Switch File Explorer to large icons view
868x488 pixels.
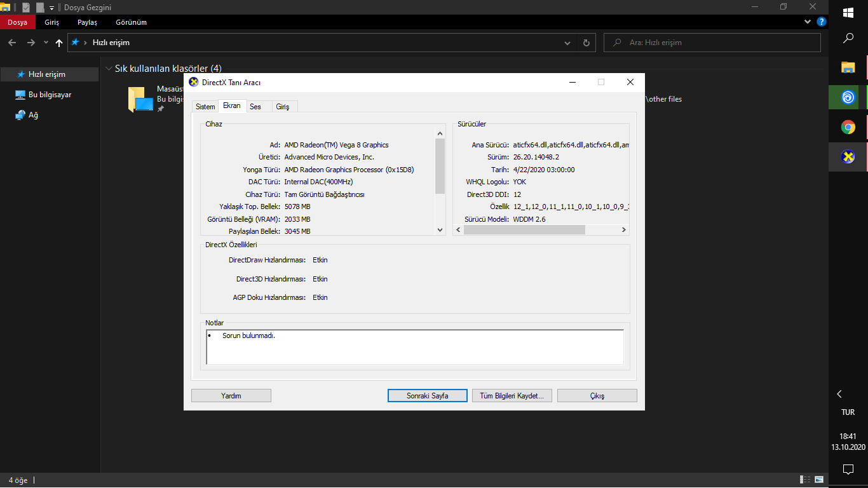[x=820, y=479]
